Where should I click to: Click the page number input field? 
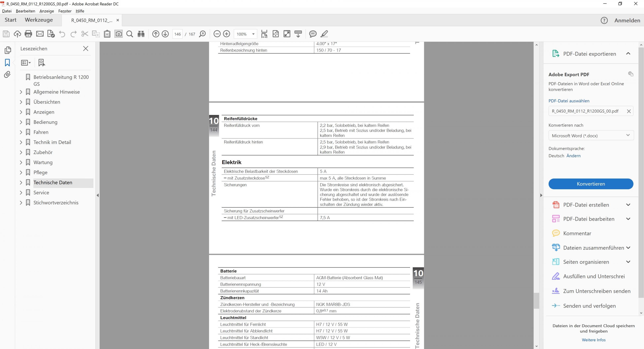pyautogui.click(x=177, y=34)
